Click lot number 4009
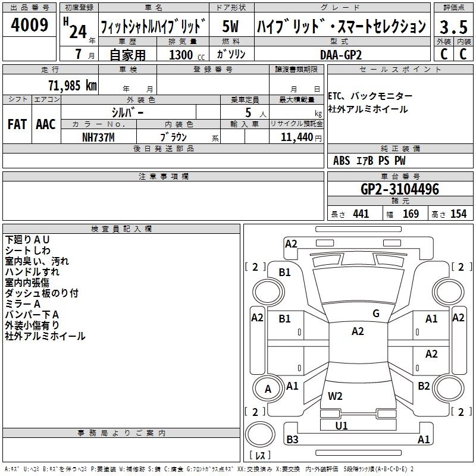The image size is (476, 476). 30,26
